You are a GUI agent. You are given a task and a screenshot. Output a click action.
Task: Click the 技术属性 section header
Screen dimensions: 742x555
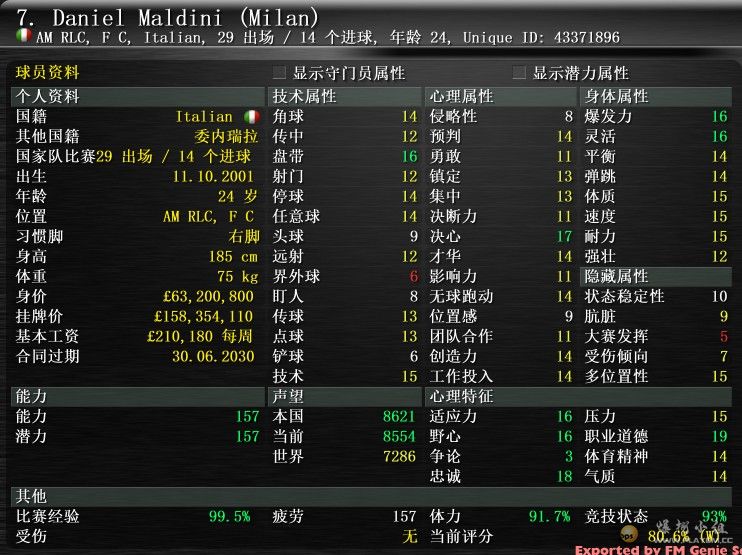coord(344,97)
